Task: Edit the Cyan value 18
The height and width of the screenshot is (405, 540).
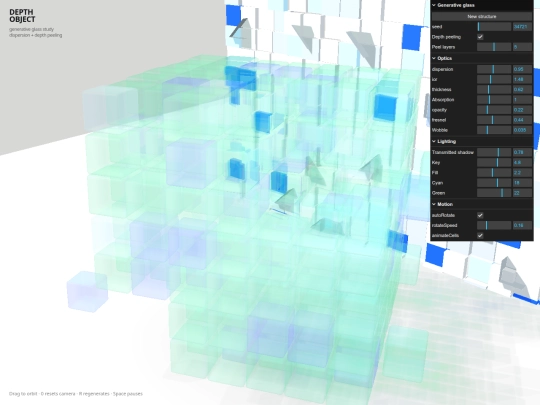Action: (x=522, y=183)
